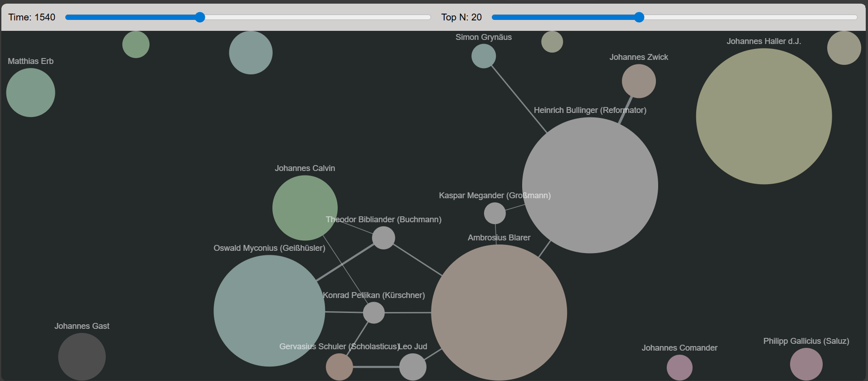Viewport: 868px width, 381px height.
Task: Select the Ambrosius Blarer node
Action: pos(499,312)
